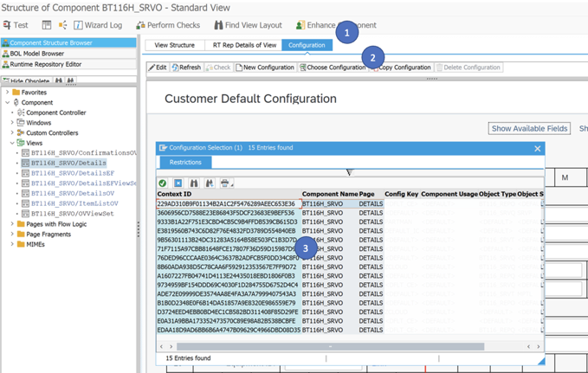This screenshot has width=588, height=373.
Task: Click the Show Available Fields button
Action: coord(529,128)
